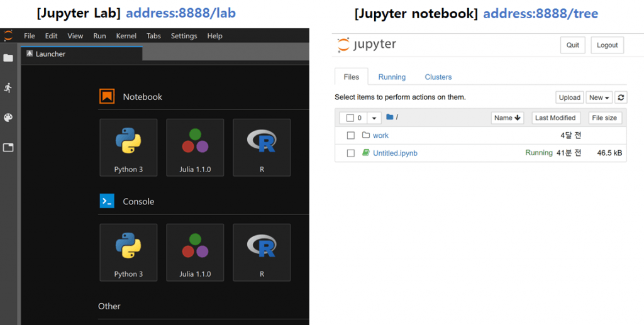Click the Notebook section heading

point(143,97)
